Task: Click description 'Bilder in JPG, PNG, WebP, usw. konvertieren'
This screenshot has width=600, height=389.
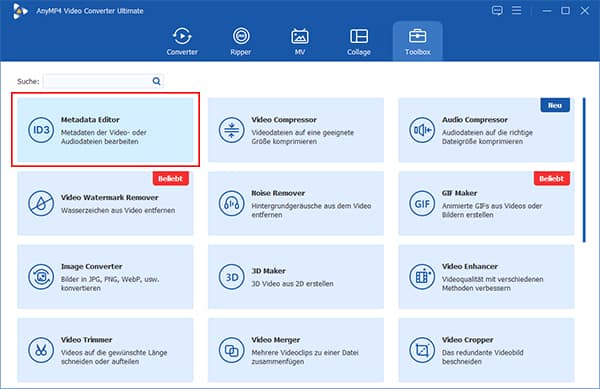Action: point(110,284)
